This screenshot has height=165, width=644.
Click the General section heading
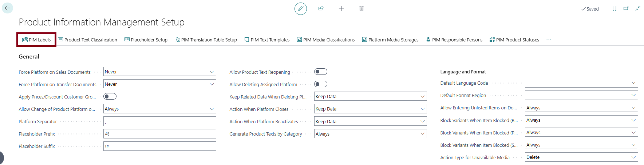[x=29, y=56]
